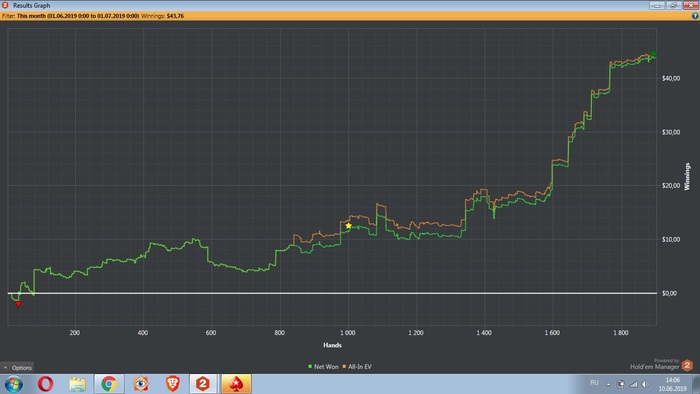Click the Results Graph window icon
700x394 pixels.
tap(5, 5)
